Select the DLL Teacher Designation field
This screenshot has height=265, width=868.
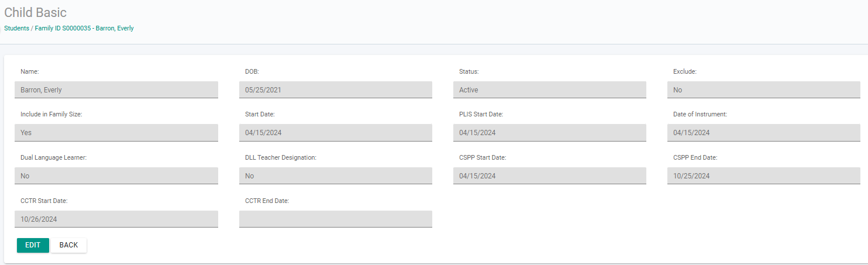[336, 176]
